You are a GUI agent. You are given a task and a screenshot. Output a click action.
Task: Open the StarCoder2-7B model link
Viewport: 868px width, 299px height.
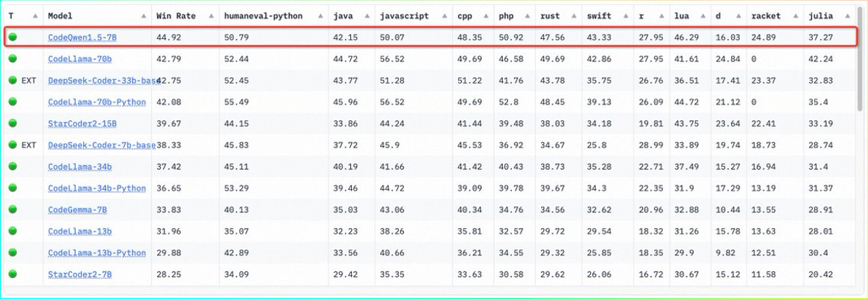point(80,275)
